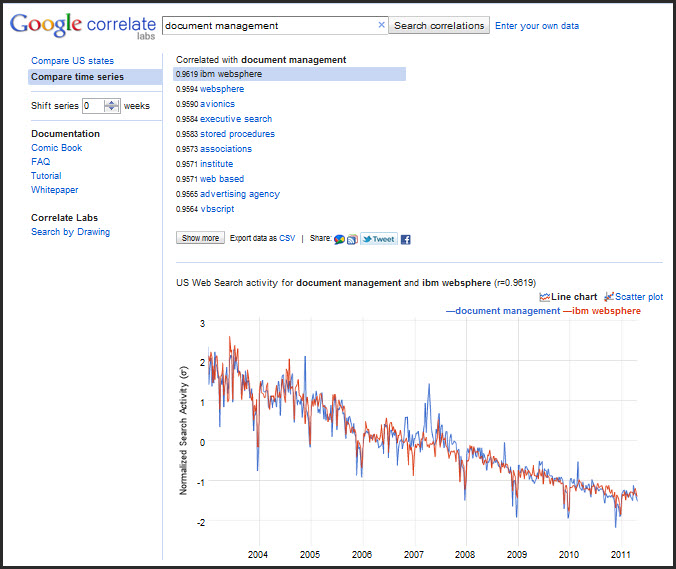Viewport: 676px width, 569px height.
Task: Expand results with the Show more button
Action: click(200, 238)
